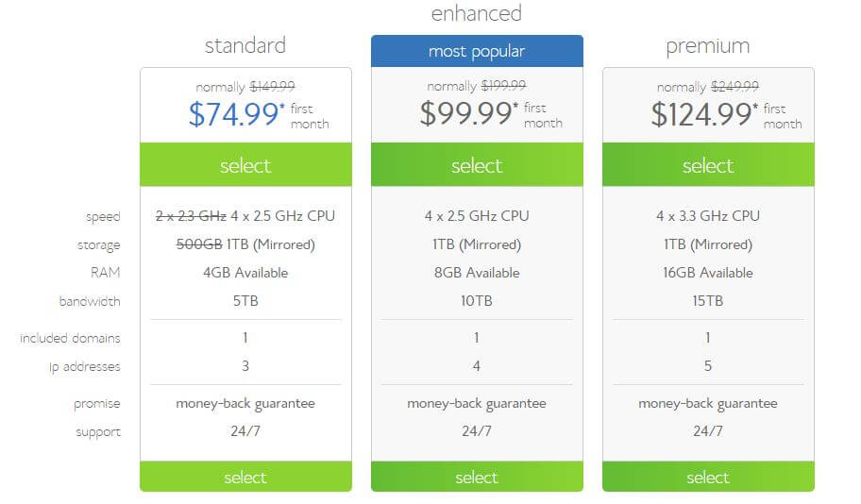Click bottom select button under standard plan

(245, 477)
